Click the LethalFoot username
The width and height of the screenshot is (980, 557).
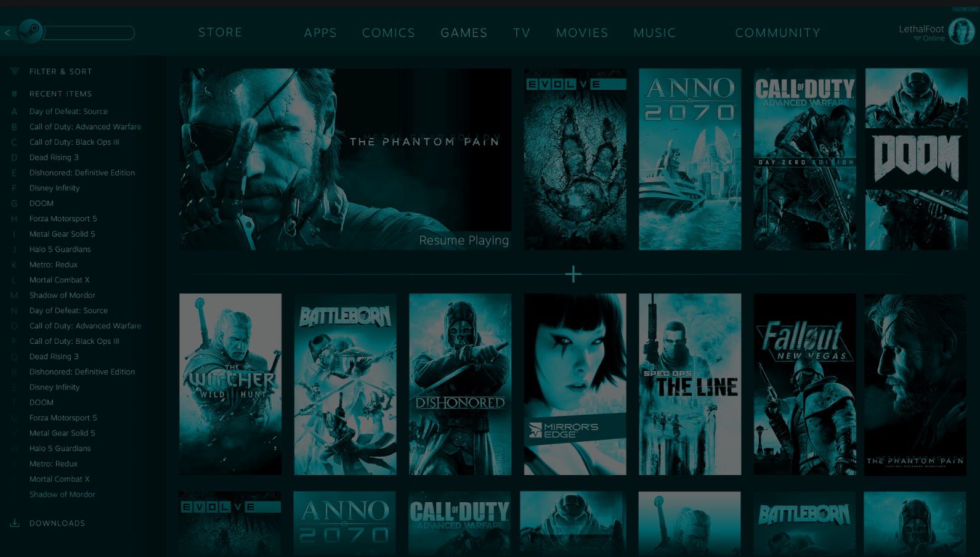tap(921, 29)
